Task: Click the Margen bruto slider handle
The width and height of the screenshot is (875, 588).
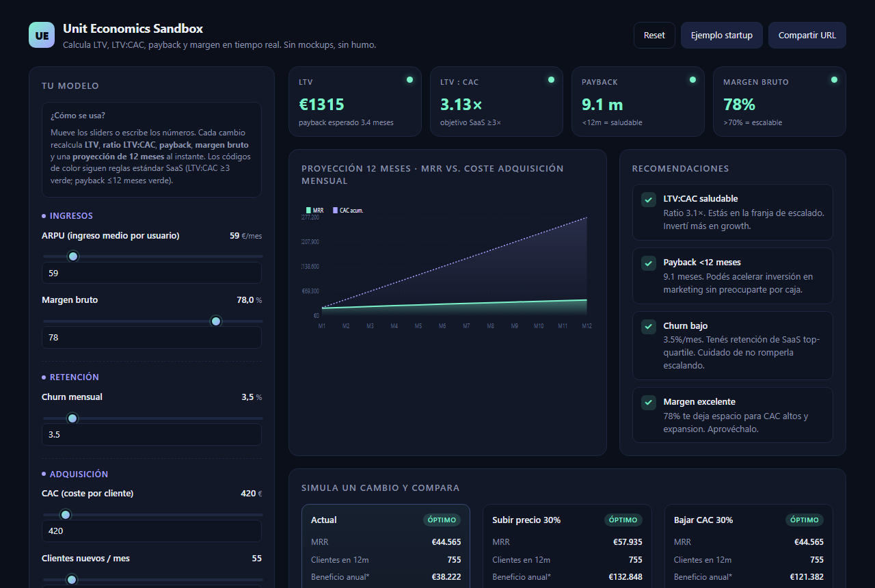Action: 216,321
